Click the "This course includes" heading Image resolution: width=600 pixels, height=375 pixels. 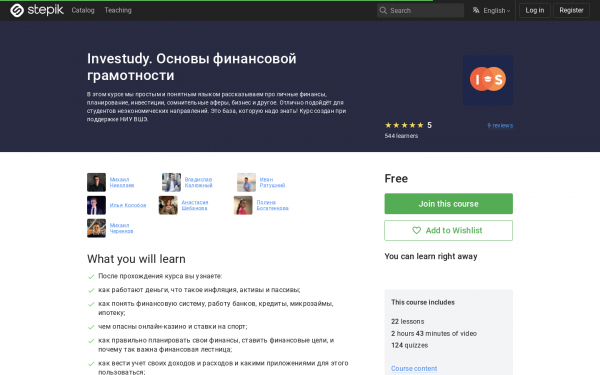(x=423, y=302)
